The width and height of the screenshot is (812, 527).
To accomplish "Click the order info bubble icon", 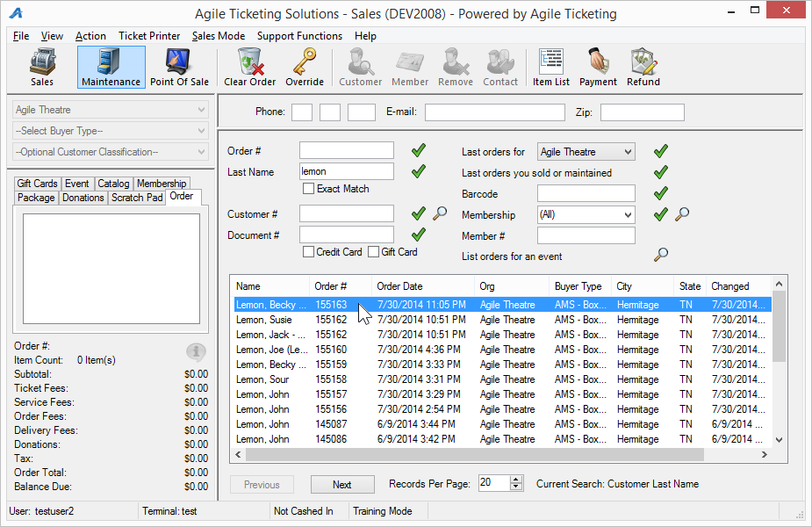I will click(196, 352).
